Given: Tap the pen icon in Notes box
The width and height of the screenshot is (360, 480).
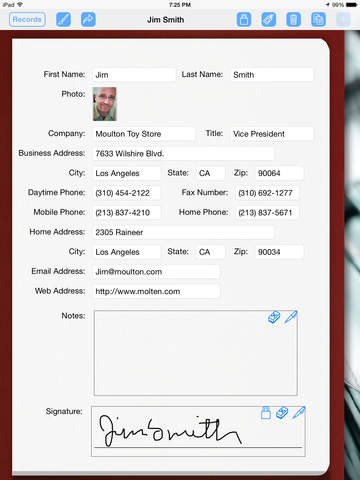Looking at the screenshot, I should [x=291, y=317].
